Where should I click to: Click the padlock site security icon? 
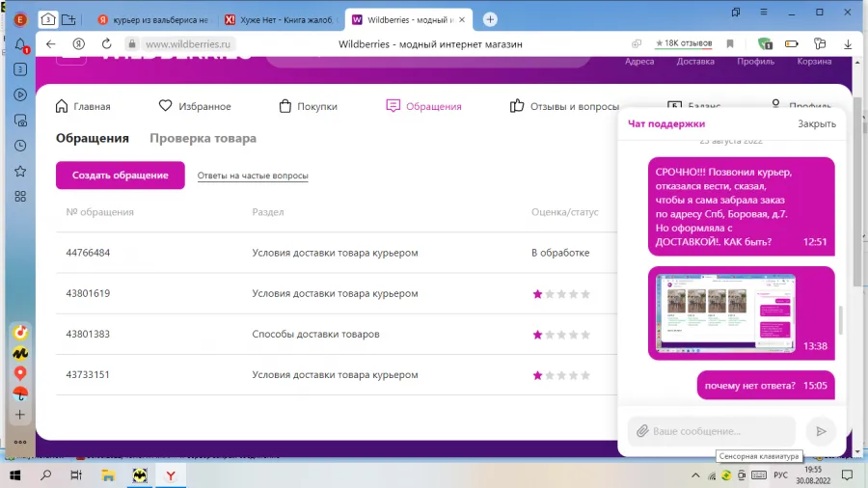132,44
